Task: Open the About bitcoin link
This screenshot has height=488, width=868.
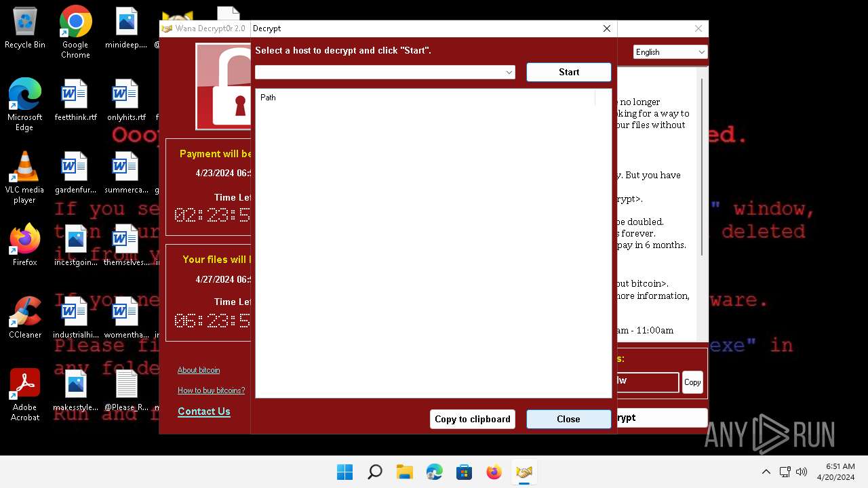Action: (199, 370)
